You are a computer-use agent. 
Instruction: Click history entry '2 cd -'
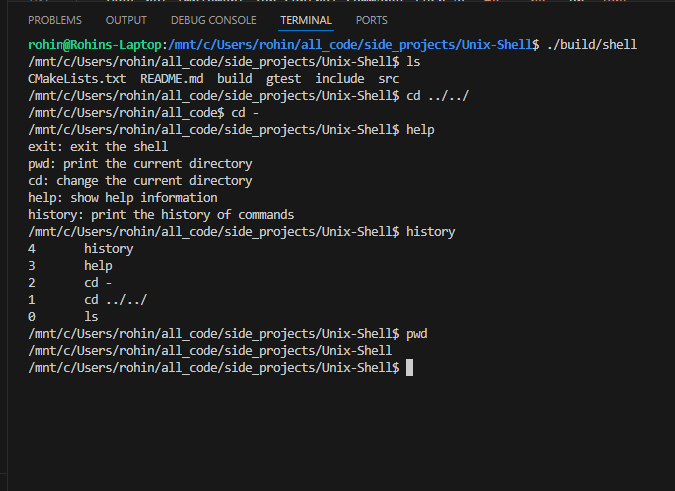tap(70, 283)
